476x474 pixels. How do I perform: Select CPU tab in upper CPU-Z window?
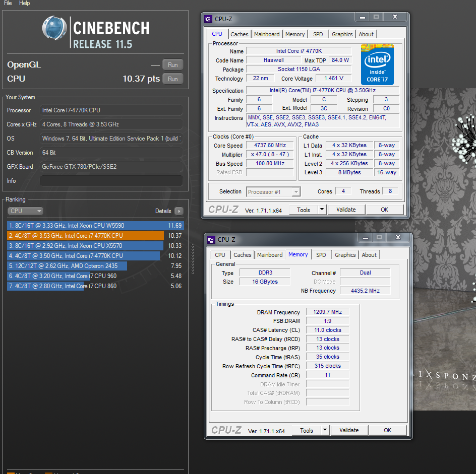pyautogui.click(x=217, y=34)
